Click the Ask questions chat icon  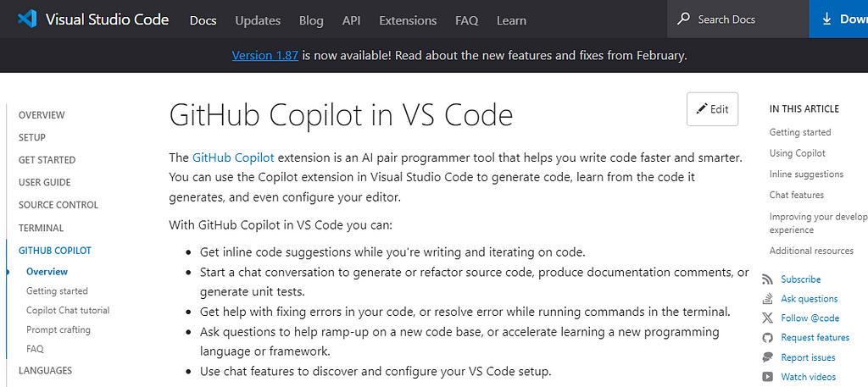tap(767, 299)
